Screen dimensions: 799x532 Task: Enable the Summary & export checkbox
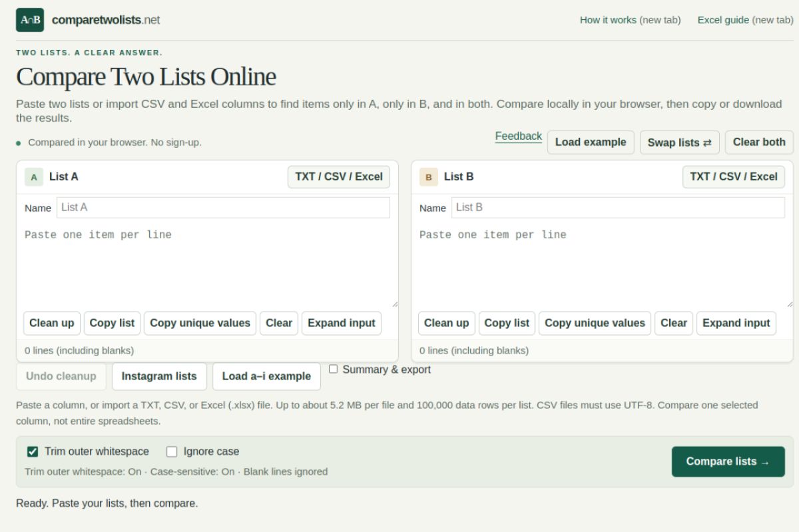[334, 369]
